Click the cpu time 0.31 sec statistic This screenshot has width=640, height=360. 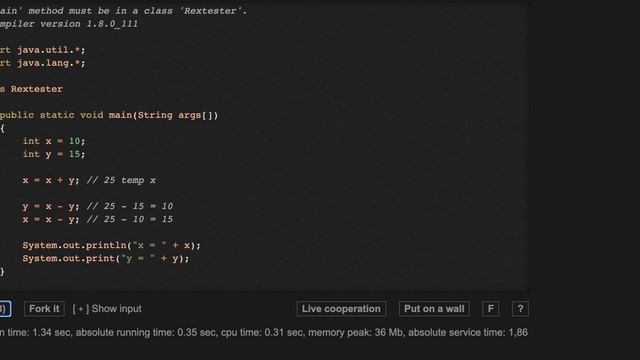262,332
